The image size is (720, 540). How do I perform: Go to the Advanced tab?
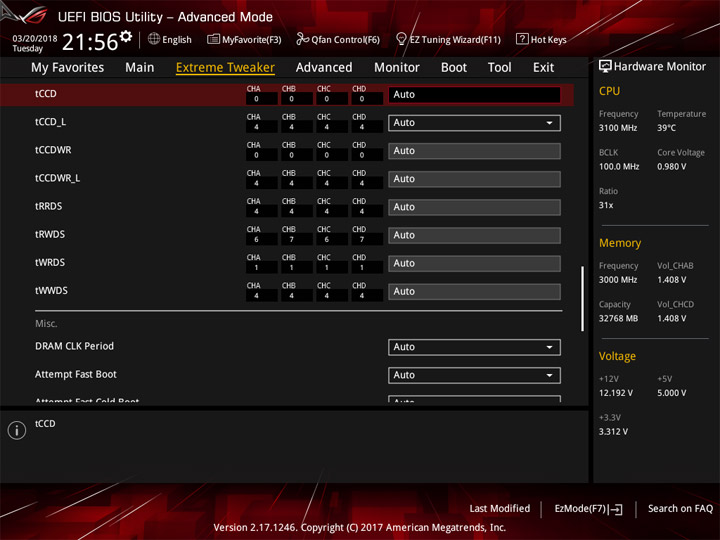point(324,68)
